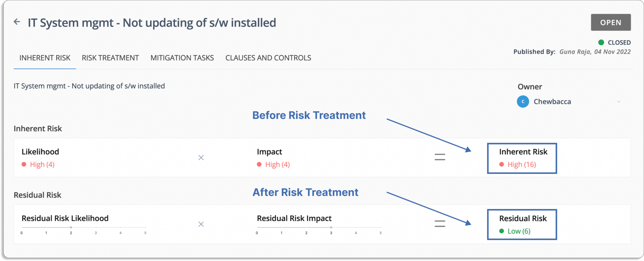
Task: Click the OPEN button
Action: [x=611, y=22]
